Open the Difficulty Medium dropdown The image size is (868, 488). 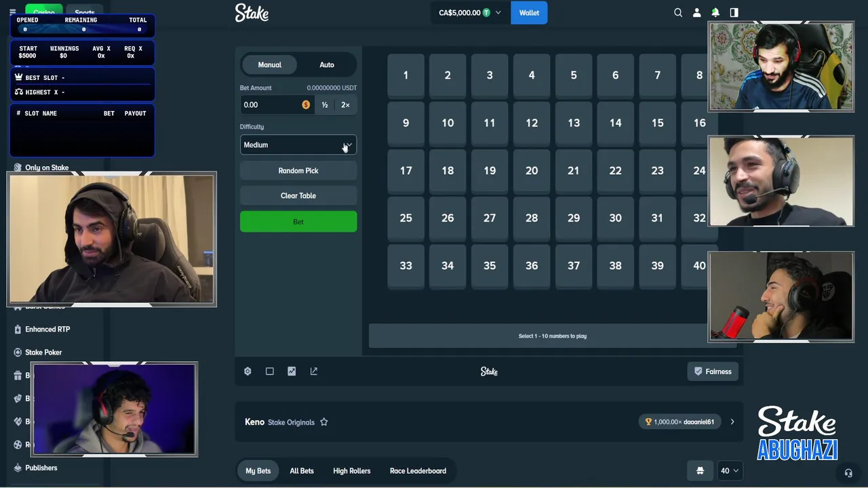298,145
